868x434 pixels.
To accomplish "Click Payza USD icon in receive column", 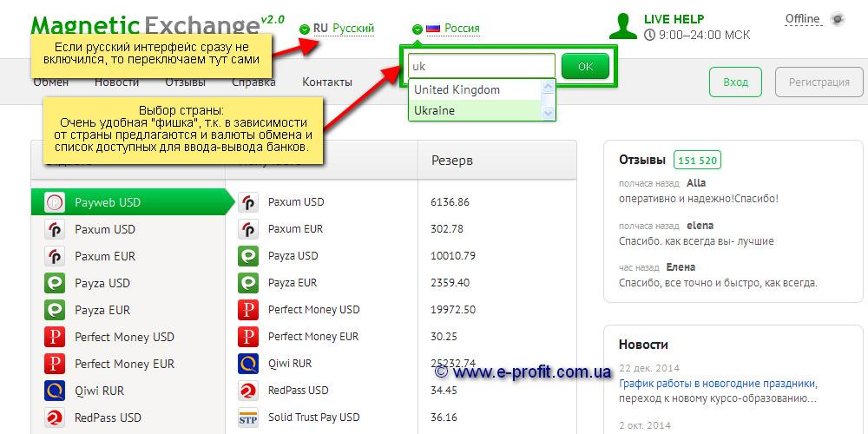I will click(x=248, y=256).
